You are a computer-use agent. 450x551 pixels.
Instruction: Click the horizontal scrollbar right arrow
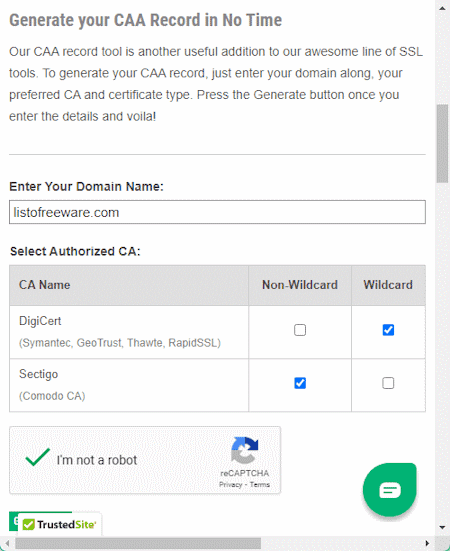(428, 543)
